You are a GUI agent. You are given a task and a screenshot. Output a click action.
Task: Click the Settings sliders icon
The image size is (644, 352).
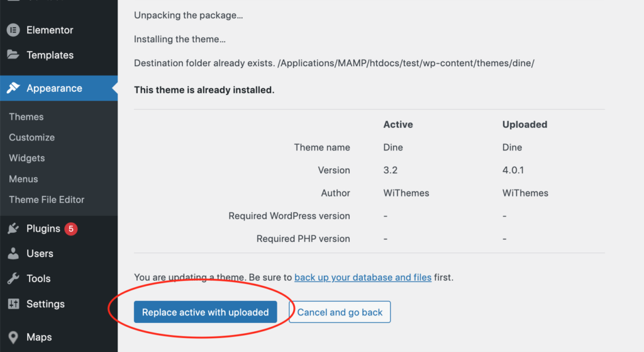pos(13,304)
